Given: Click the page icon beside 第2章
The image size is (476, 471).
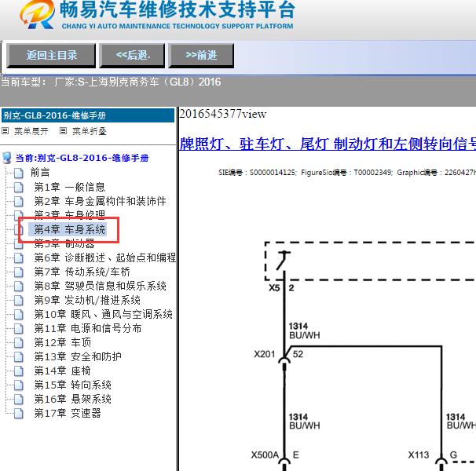Looking at the screenshot, I should pos(19,202).
